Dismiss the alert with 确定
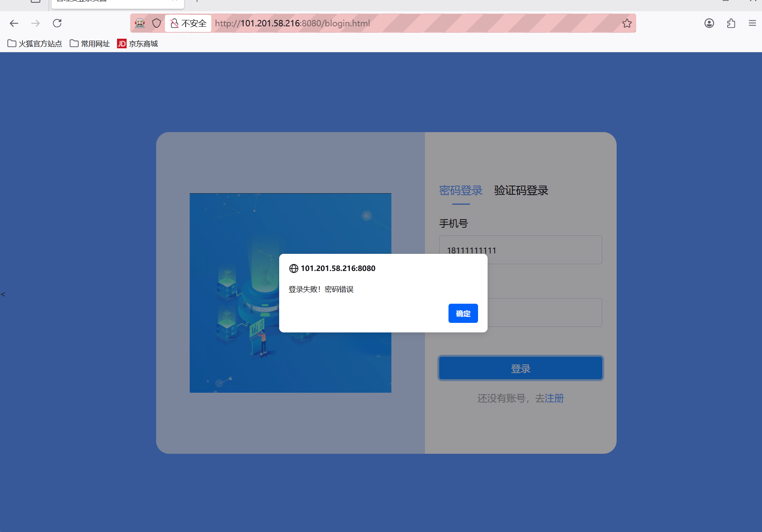This screenshot has width=762, height=532. [x=463, y=313]
